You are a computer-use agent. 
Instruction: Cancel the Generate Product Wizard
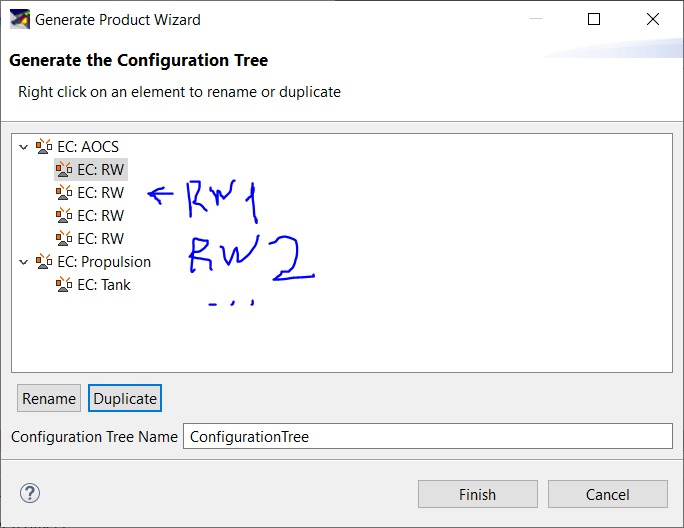coord(608,494)
